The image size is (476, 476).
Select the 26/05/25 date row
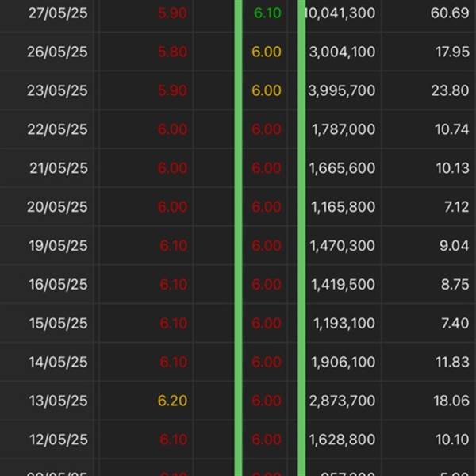[x=56, y=52]
